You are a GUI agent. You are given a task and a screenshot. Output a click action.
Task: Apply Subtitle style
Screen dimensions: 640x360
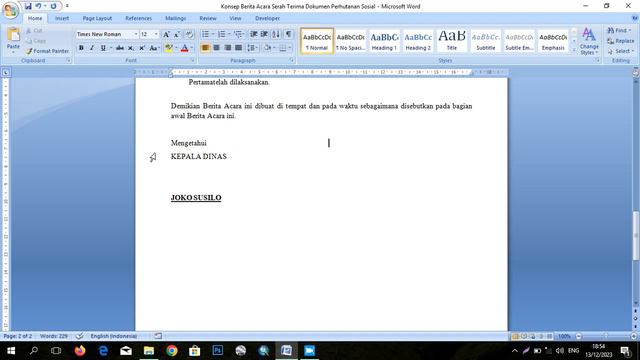tap(486, 41)
